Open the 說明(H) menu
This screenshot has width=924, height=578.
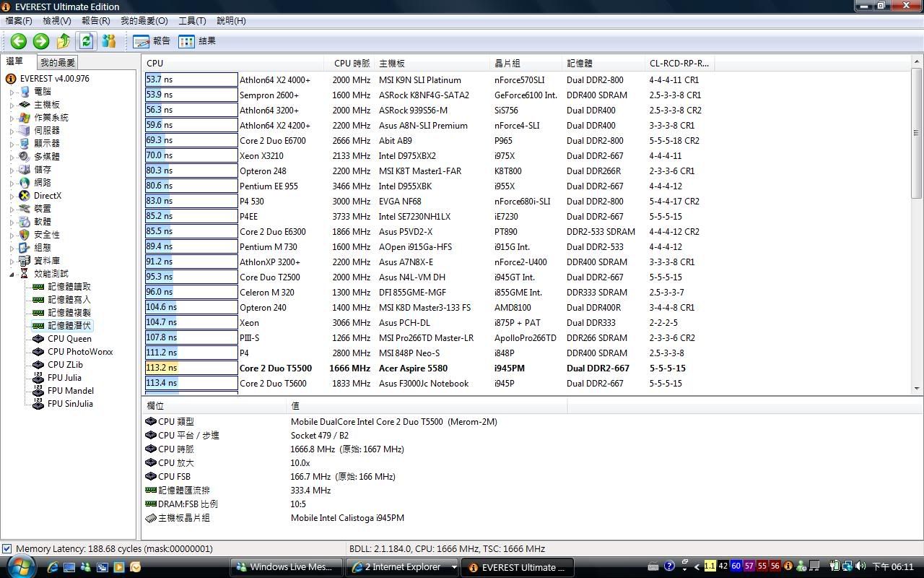pyautogui.click(x=231, y=21)
